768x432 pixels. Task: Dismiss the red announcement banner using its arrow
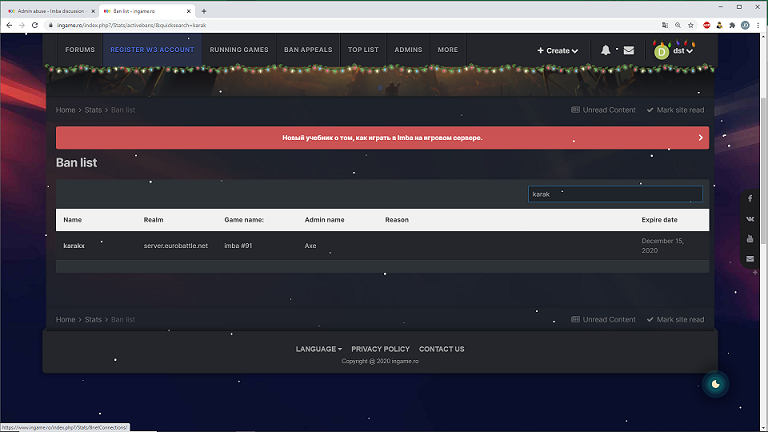pyautogui.click(x=700, y=137)
